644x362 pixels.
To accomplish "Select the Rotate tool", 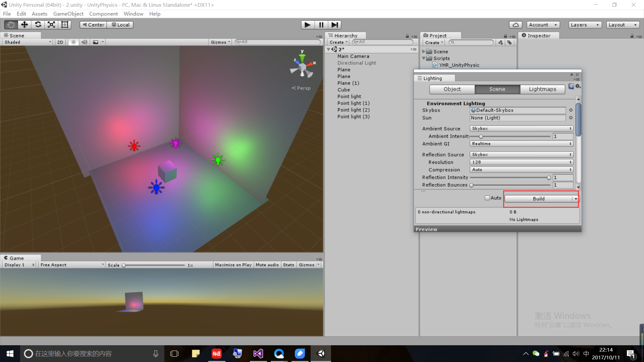I will (38, 25).
